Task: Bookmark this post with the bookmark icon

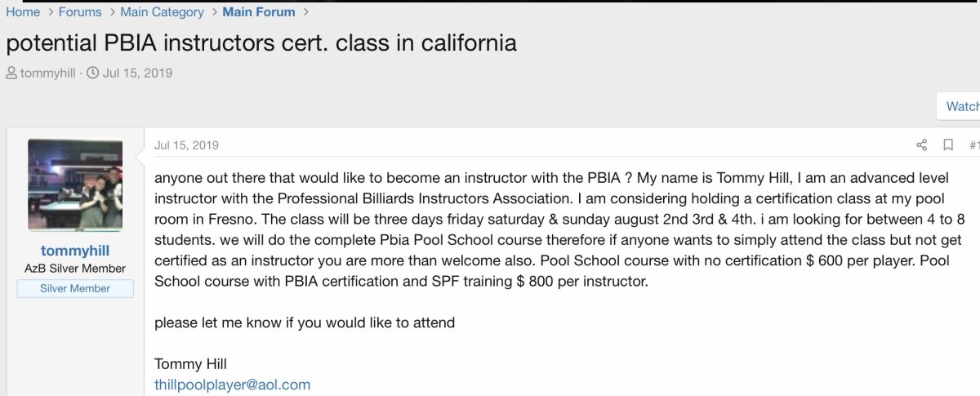Action: tap(948, 145)
